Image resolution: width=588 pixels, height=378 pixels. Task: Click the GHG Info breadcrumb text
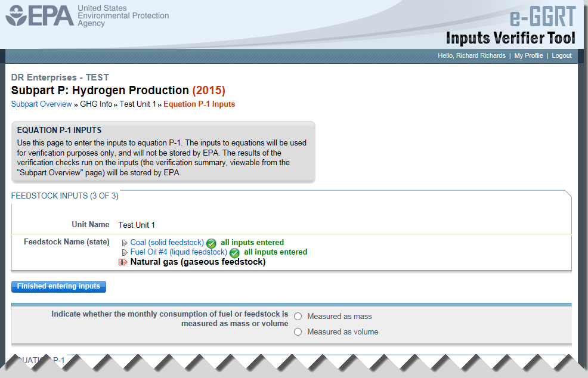tap(96, 104)
